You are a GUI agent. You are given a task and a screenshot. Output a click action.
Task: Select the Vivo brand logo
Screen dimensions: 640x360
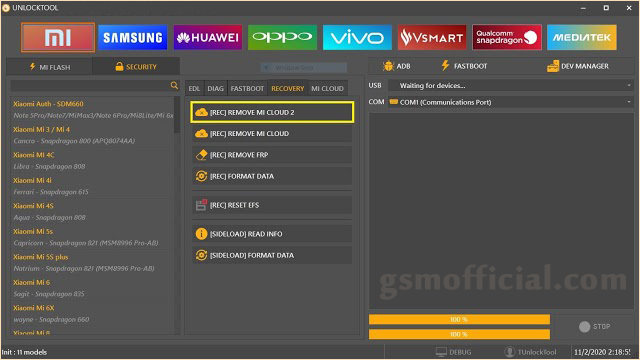click(357, 38)
